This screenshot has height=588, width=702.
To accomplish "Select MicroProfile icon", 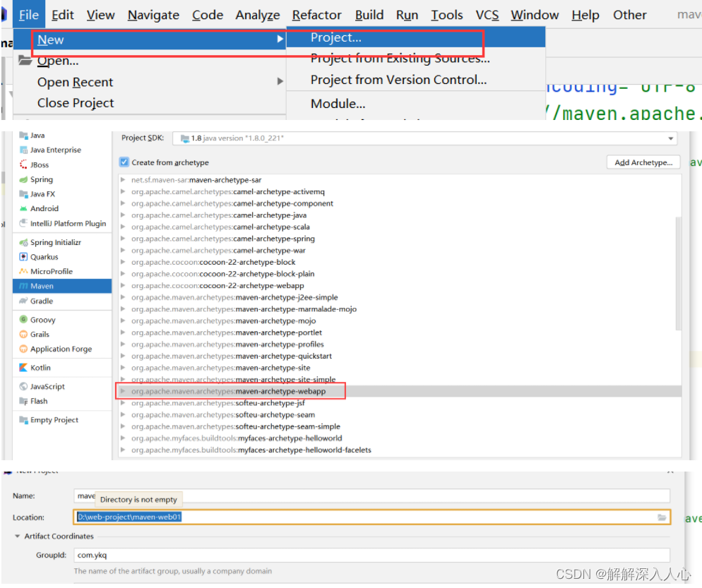I will coord(23,271).
